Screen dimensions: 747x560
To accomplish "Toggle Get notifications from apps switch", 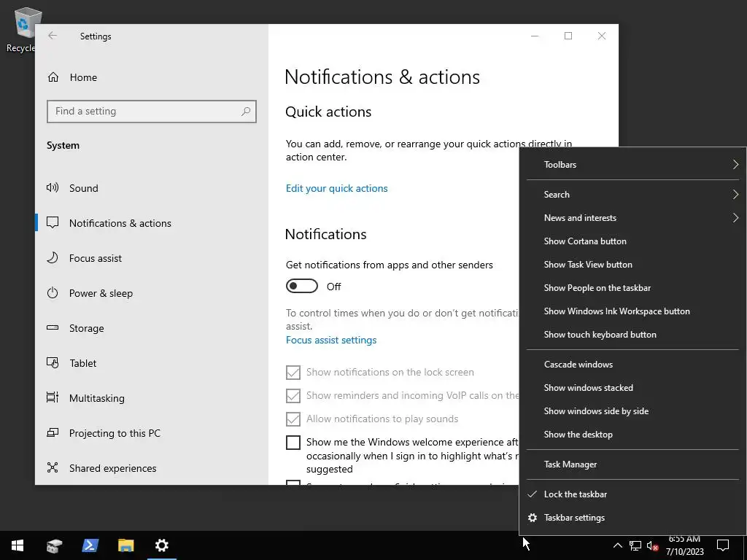I will click(x=301, y=286).
